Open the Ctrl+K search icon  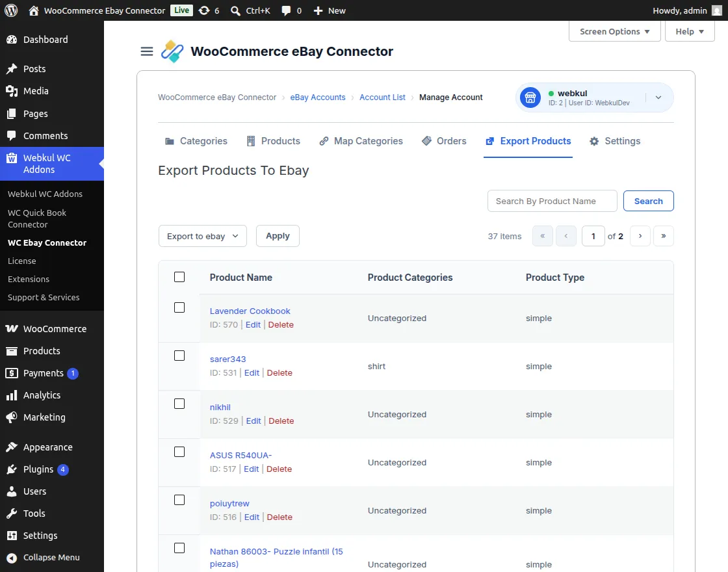(x=235, y=10)
